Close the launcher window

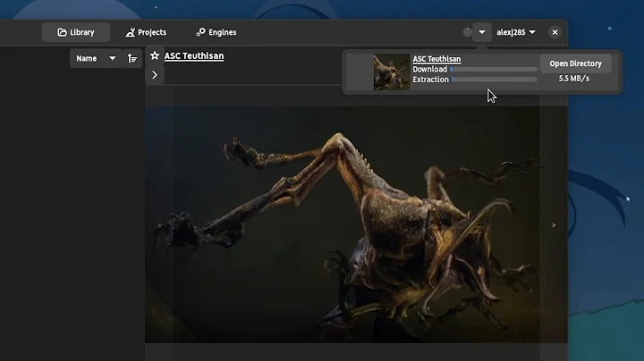pos(555,32)
